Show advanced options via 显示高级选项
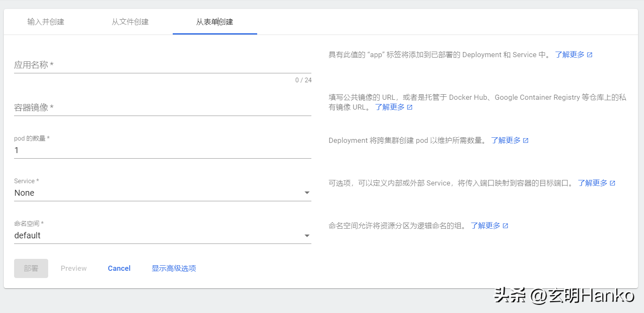The height and width of the screenshot is (313, 644). coord(174,268)
